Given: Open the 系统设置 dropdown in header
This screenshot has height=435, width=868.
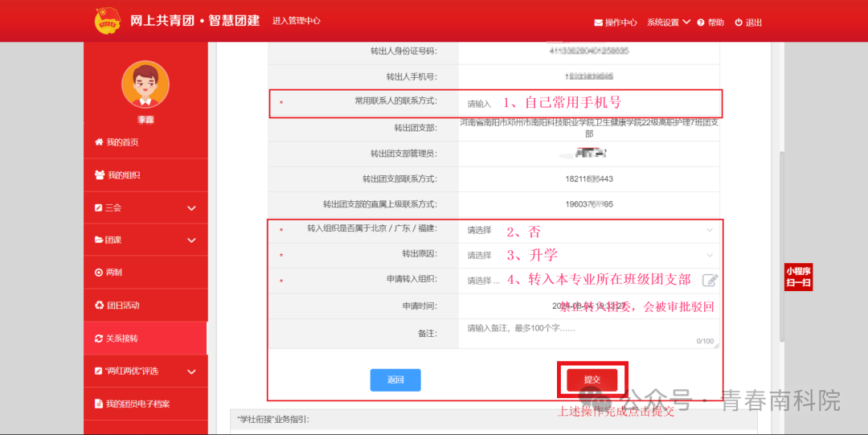Looking at the screenshot, I should pos(669,23).
